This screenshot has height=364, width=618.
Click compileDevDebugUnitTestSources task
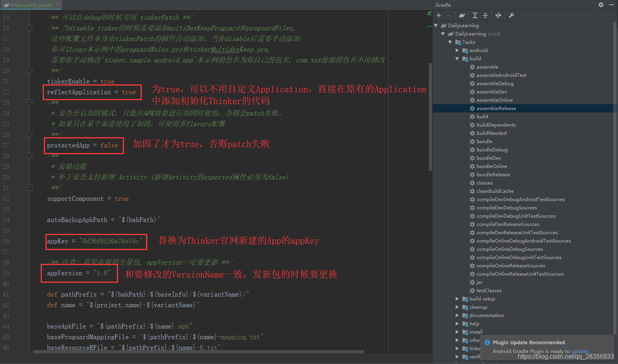pyautogui.click(x=516, y=216)
